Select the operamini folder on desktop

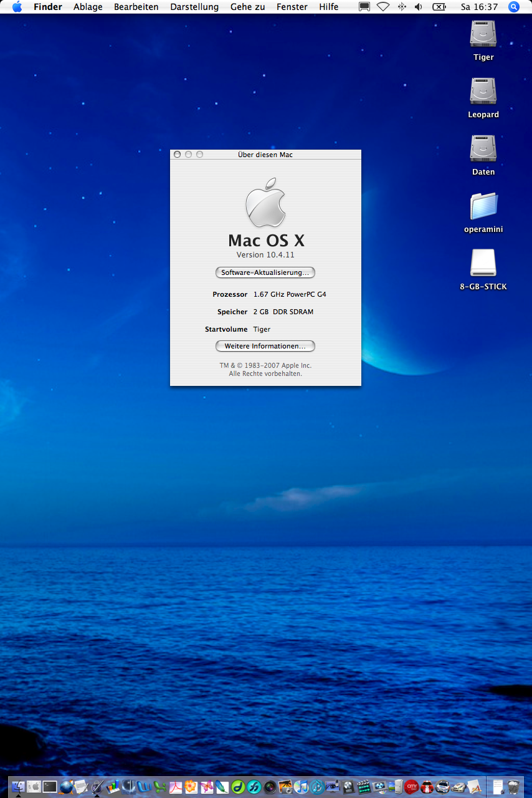(x=483, y=206)
